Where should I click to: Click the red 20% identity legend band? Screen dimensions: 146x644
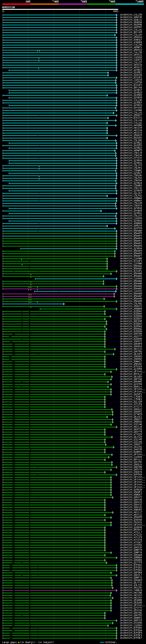click(16, 4)
